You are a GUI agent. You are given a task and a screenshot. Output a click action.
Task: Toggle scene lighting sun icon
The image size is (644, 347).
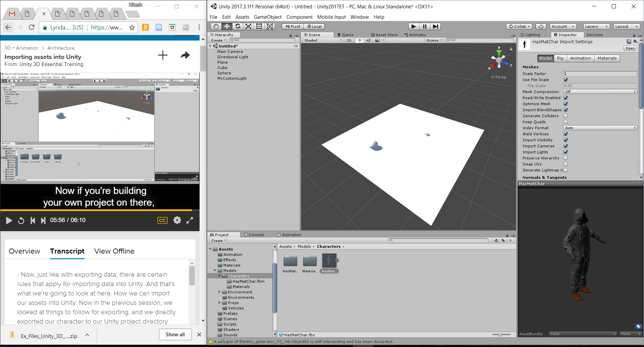click(x=360, y=40)
